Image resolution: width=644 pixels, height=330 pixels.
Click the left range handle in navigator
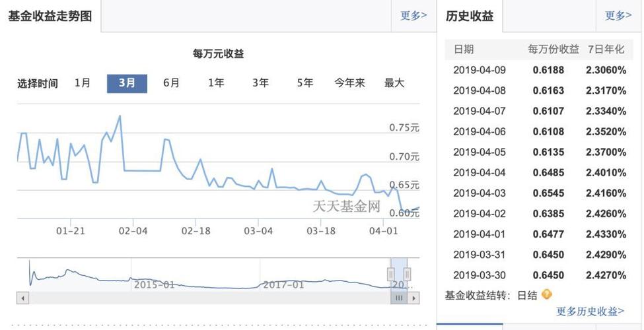(391, 274)
